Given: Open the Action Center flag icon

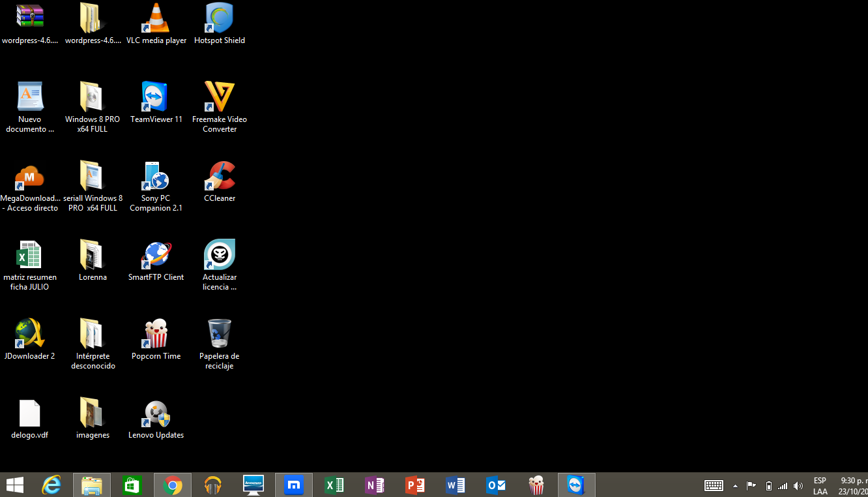Looking at the screenshot, I should coord(751,486).
